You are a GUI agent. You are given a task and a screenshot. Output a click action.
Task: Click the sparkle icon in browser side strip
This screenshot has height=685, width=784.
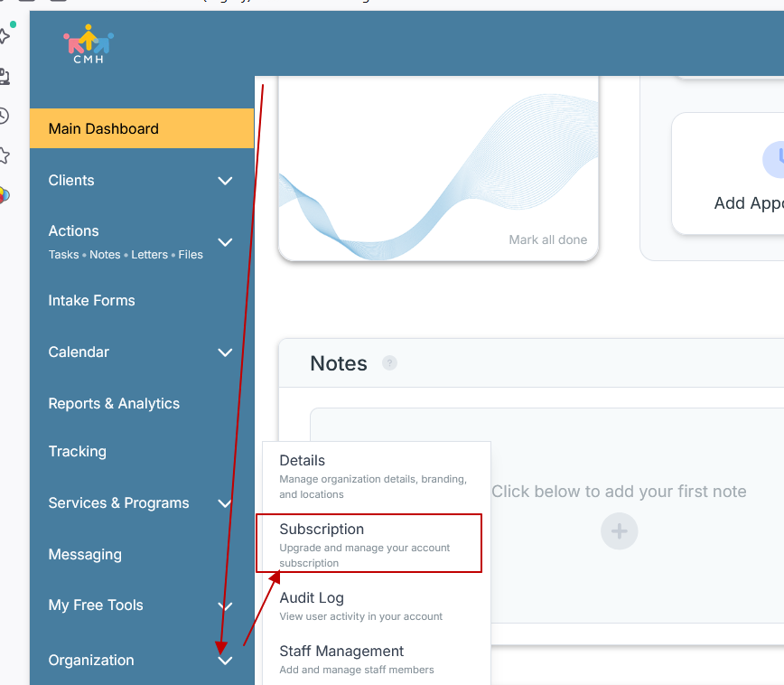pyautogui.click(x=5, y=35)
